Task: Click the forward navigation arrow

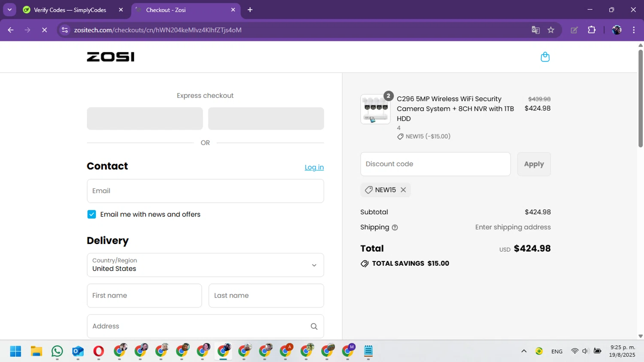Action: pyautogui.click(x=27, y=30)
